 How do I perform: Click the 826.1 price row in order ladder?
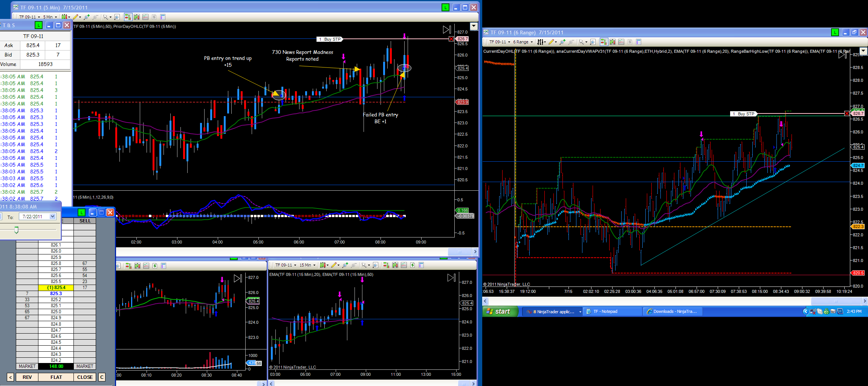pos(56,245)
